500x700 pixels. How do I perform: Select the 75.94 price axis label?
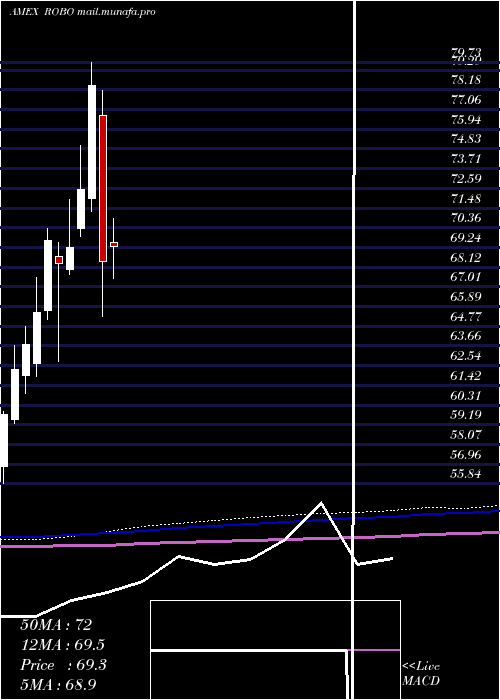pos(466,119)
